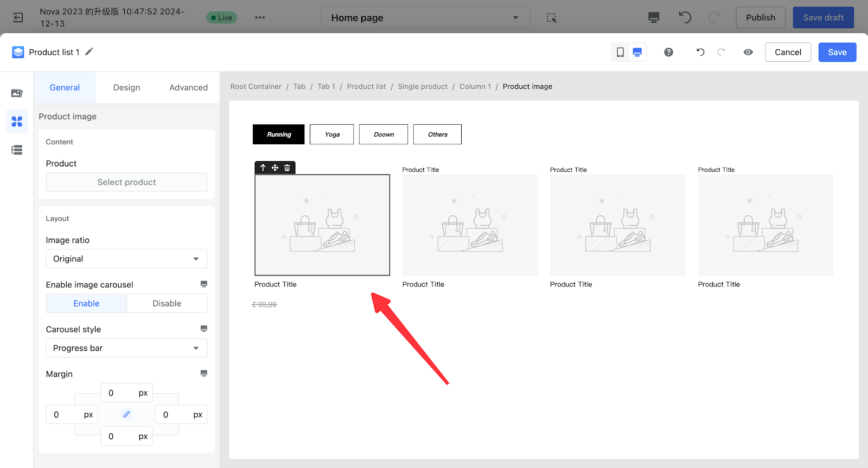Open the Advanced tab
Screen dimensions: 868x468
(x=188, y=87)
